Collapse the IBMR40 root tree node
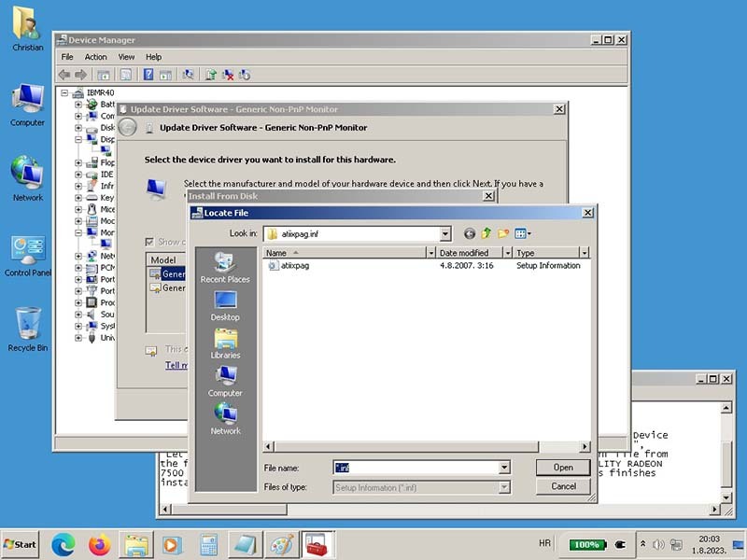The width and height of the screenshot is (747, 560). click(65, 92)
